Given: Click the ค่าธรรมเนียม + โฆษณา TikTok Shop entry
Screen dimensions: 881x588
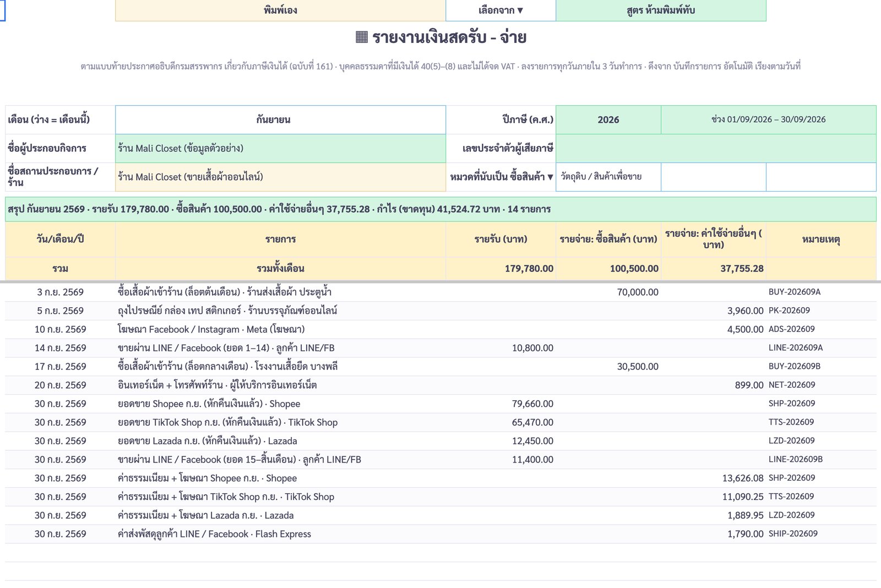Looking at the screenshot, I should pyautogui.click(x=280, y=497).
